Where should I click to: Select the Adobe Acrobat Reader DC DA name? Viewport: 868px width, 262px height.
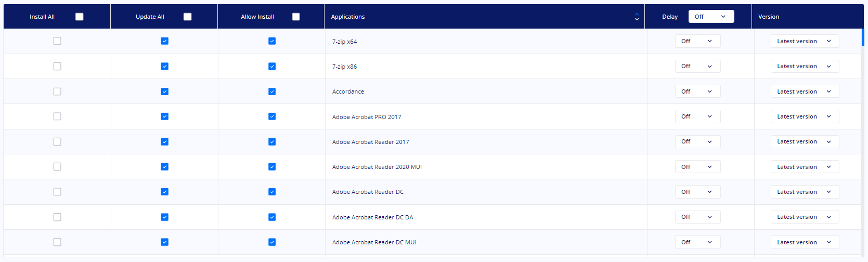(372, 217)
